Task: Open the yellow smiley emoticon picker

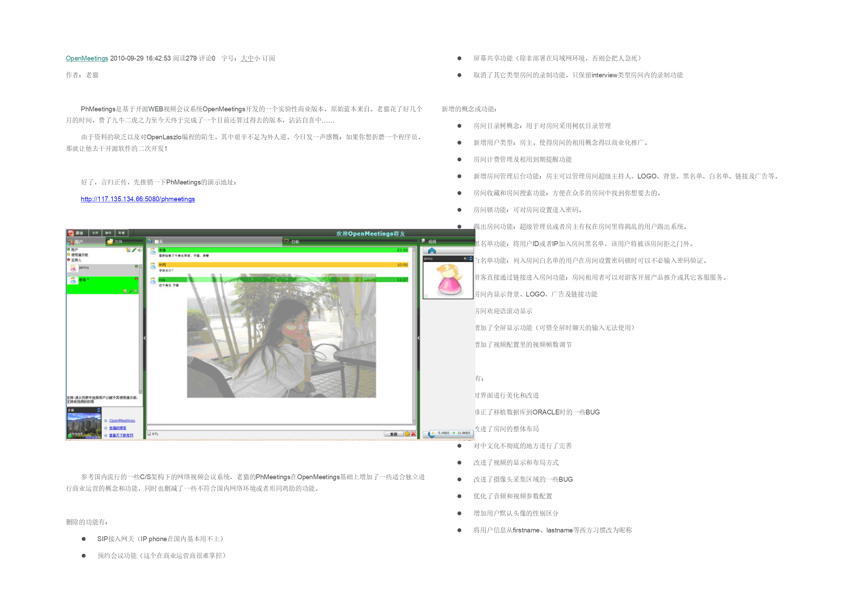Action: (x=407, y=434)
